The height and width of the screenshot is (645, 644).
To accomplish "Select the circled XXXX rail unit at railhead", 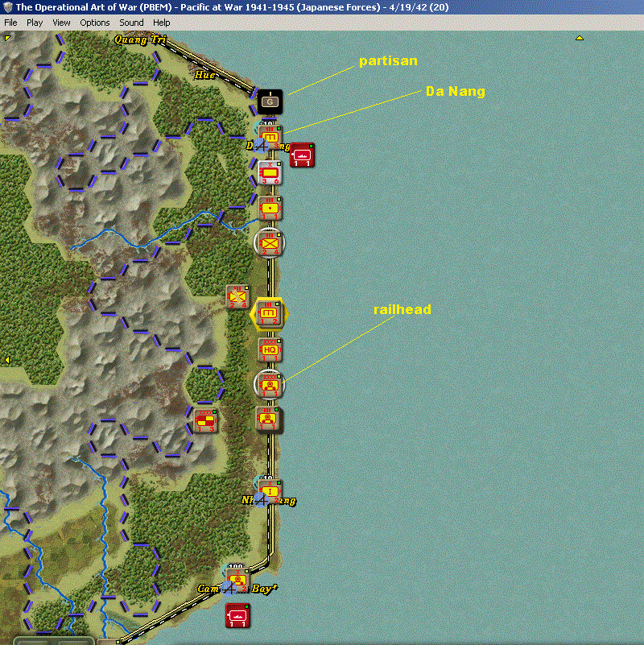I will click(270, 385).
